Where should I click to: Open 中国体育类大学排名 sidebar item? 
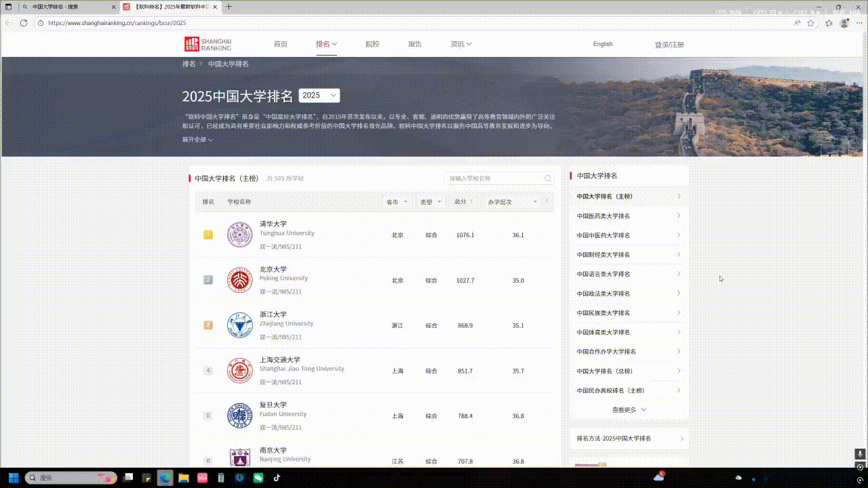(629, 332)
